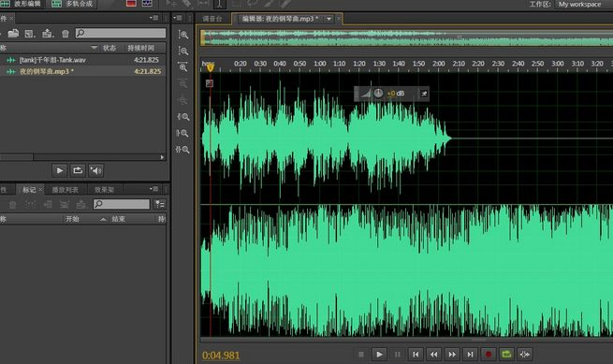Open Markers panel options menu
613x364 pixels.
click(x=153, y=189)
